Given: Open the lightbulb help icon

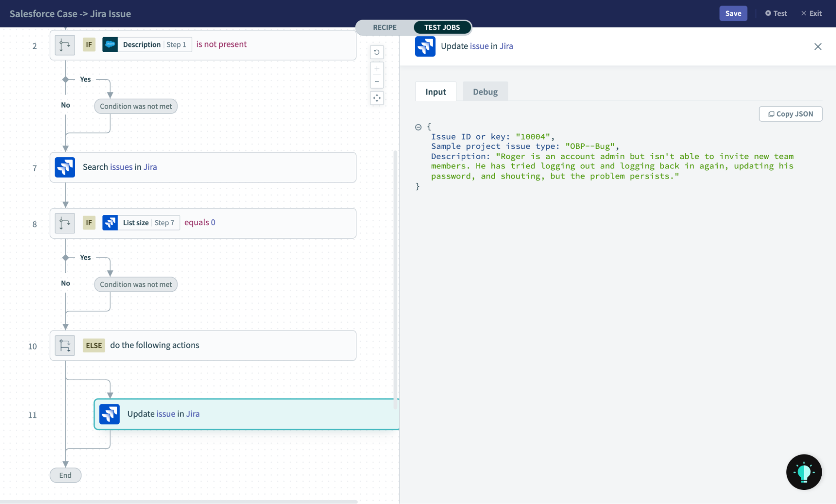Looking at the screenshot, I should click(x=804, y=472).
